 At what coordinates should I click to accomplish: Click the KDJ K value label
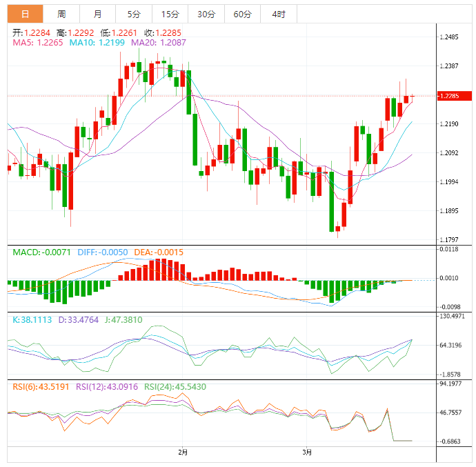[x=32, y=321]
